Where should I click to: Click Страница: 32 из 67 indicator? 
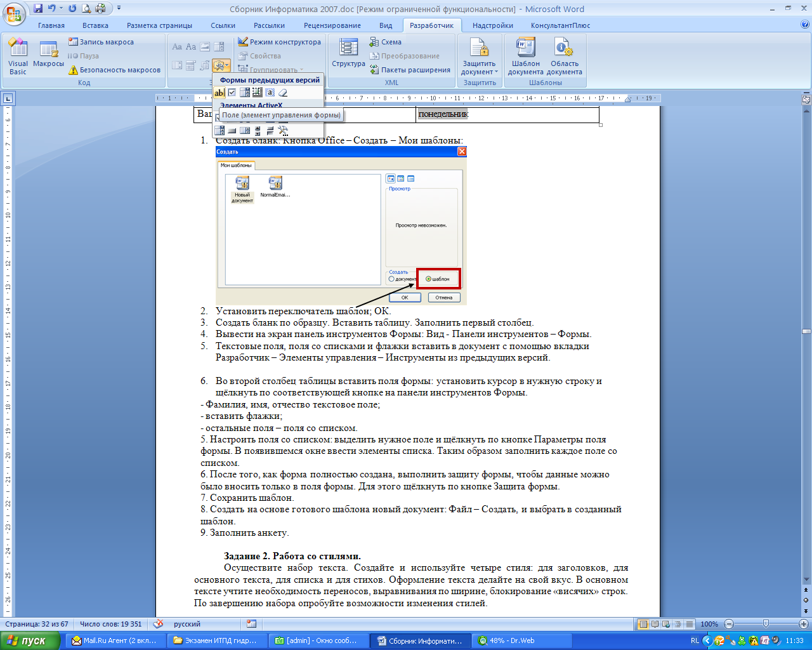[37, 624]
